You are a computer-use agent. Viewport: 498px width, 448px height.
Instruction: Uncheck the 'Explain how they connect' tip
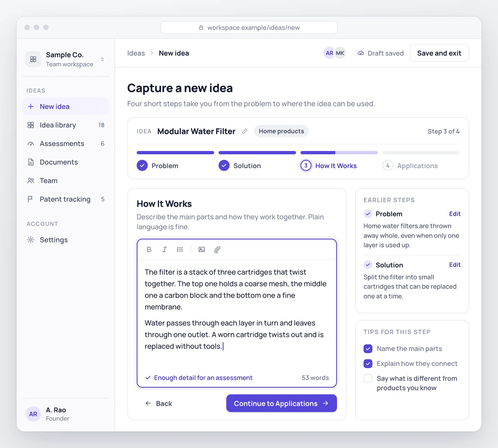(x=368, y=364)
